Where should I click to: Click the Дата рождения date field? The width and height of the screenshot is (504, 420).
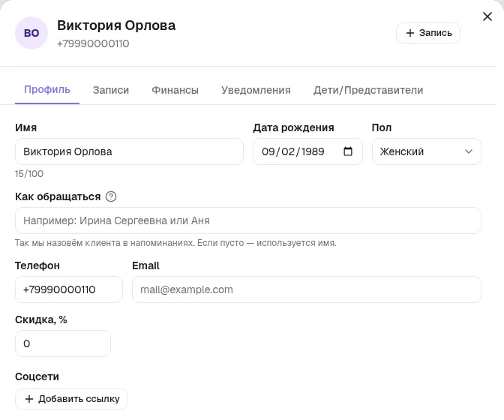[307, 151]
